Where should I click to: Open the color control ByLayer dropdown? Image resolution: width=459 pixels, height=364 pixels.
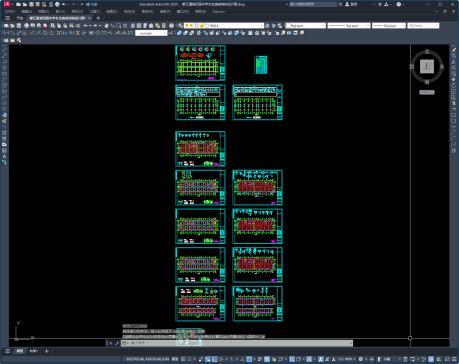tap(306, 26)
